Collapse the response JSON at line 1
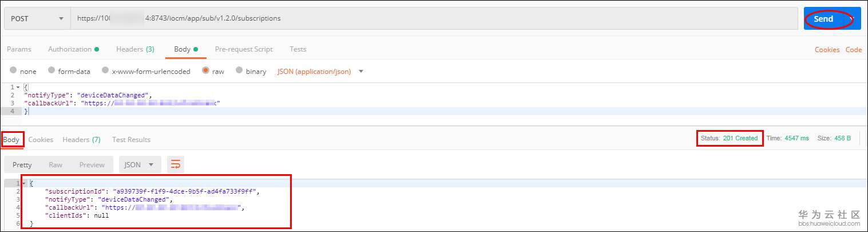This screenshot has height=232, width=868. (23, 183)
